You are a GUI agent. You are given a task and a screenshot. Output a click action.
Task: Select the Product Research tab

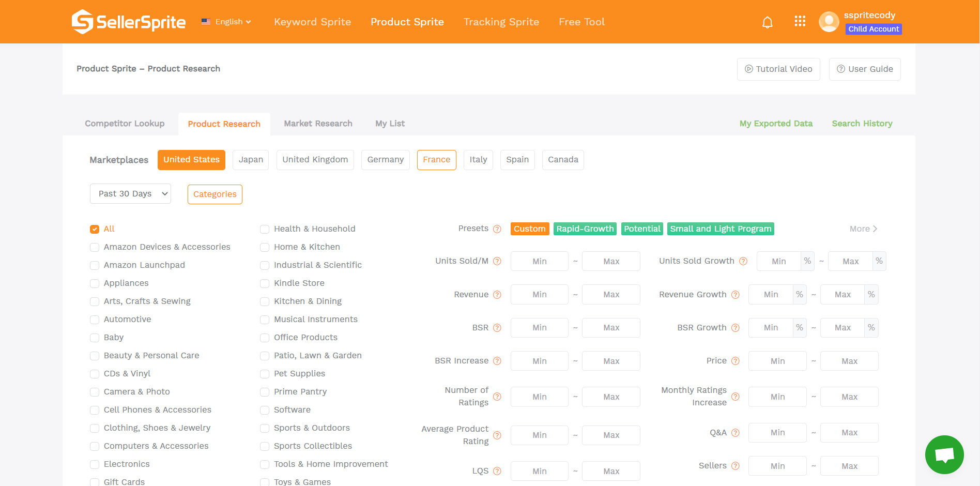tap(224, 124)
